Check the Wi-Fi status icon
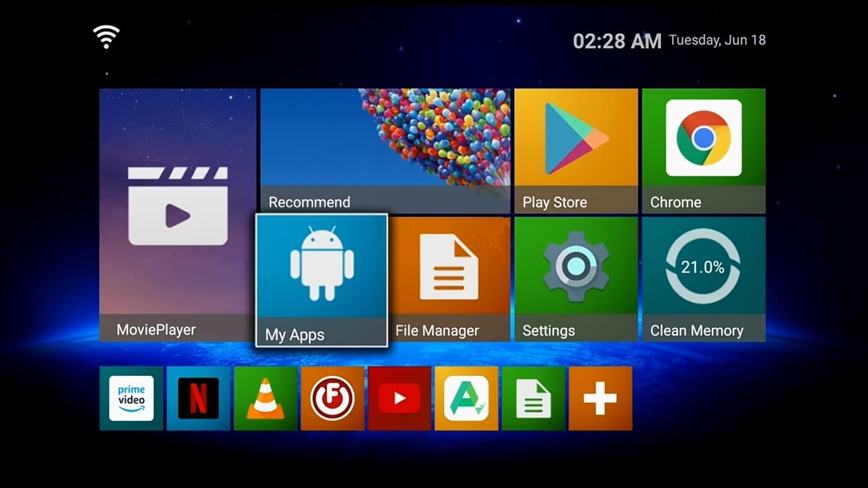868x488 pixels. (106, 36)
